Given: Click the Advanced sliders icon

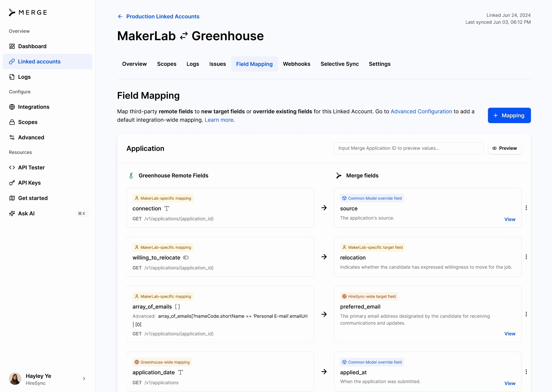Looking at the screenshot, I should point(12,137).
